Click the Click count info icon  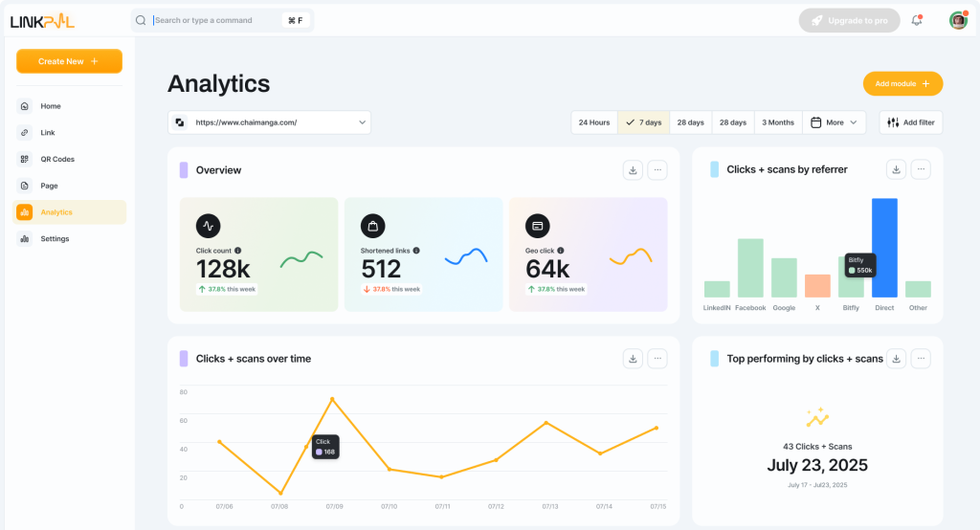click(237, 251)
